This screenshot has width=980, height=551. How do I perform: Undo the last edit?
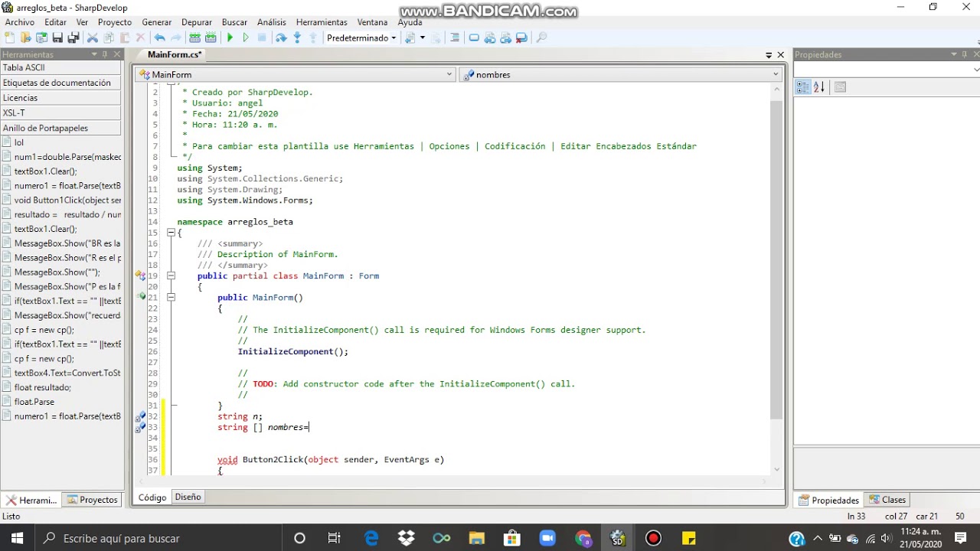pyautogui.click(x=159, y=37)
